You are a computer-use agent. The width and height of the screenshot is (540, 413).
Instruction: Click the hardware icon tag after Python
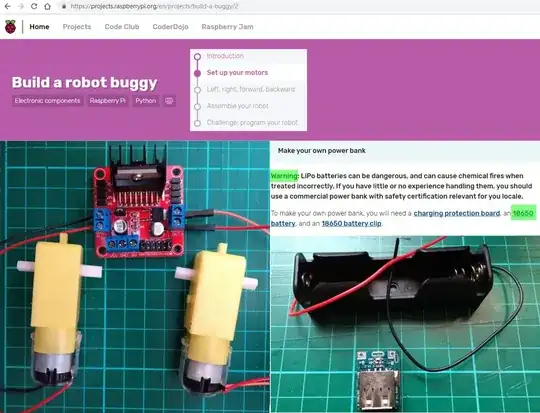coord(169,101)
